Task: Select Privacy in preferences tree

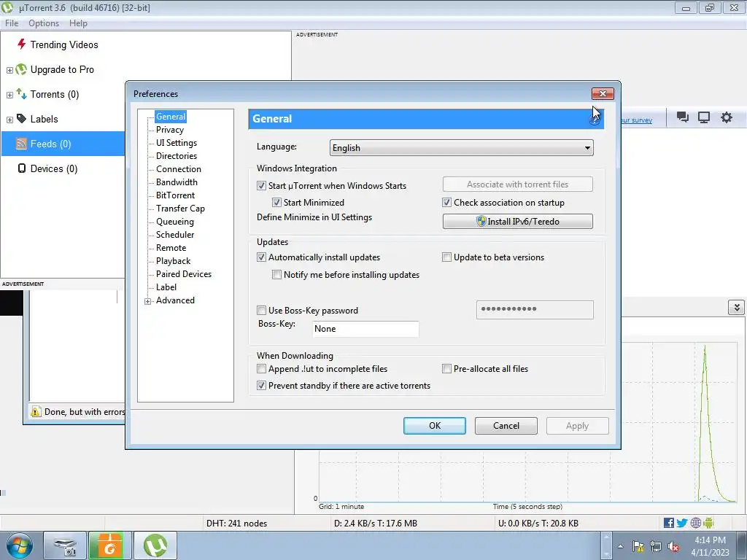Action: [x=169, y=130]
